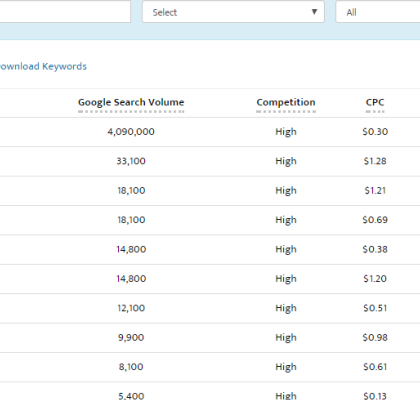Click High competition in the 4,090,000 row

pos(286,132)
